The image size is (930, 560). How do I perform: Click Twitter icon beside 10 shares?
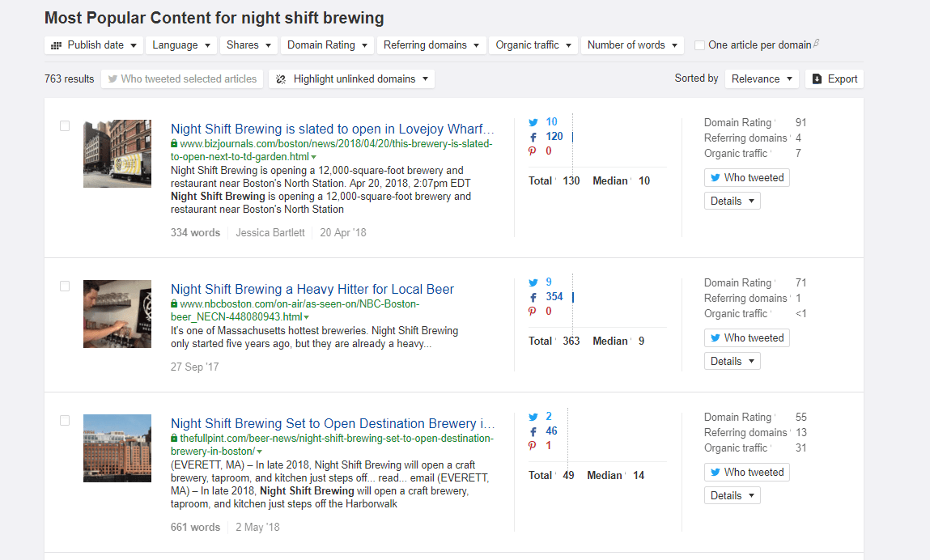(533, 122)
